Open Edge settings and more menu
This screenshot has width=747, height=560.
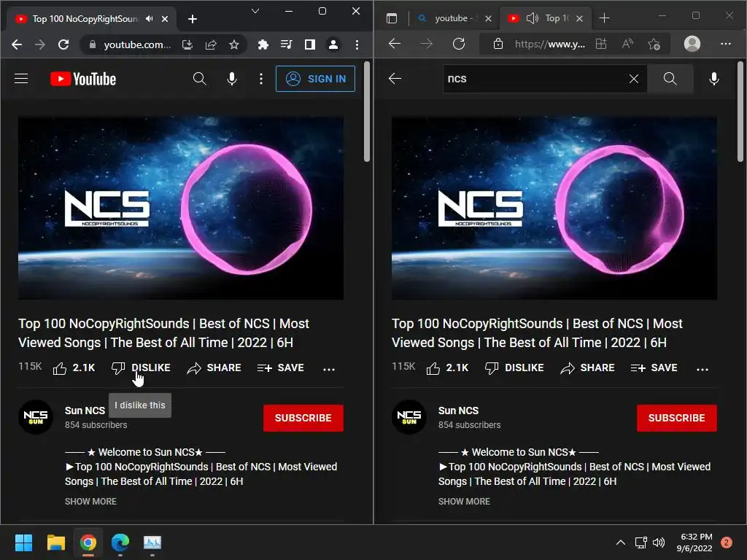pyautogui.click(x=726, y=44)
